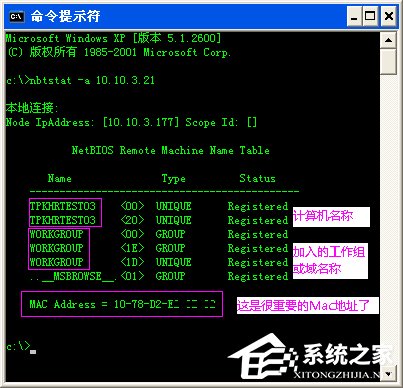Click 'Registered' in the __MSBROWSE__ row
This screenshot has height=388, width=403.
point(258,276)
